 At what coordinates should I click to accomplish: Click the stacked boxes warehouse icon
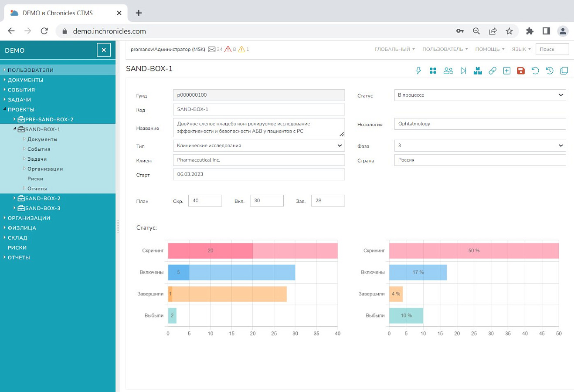point(478,71)
